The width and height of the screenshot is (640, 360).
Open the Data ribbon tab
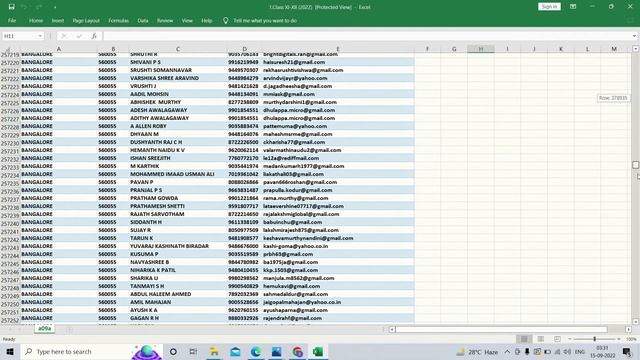click(142, 20)
